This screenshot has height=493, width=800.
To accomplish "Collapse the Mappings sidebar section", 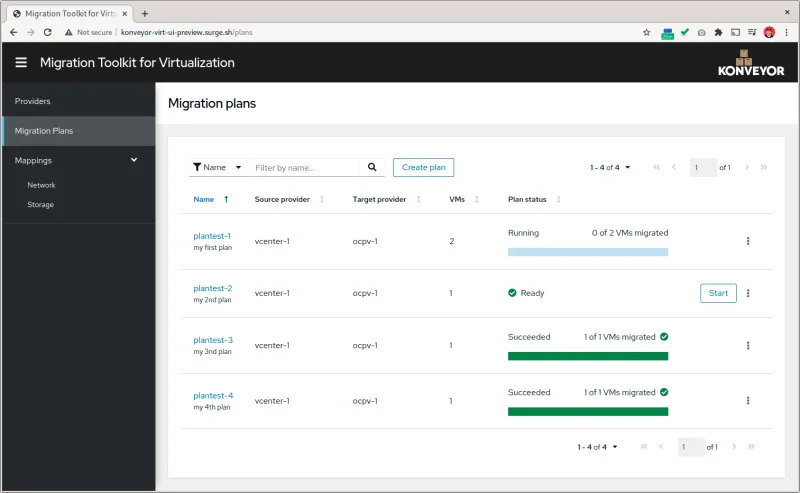I will 134,160.
